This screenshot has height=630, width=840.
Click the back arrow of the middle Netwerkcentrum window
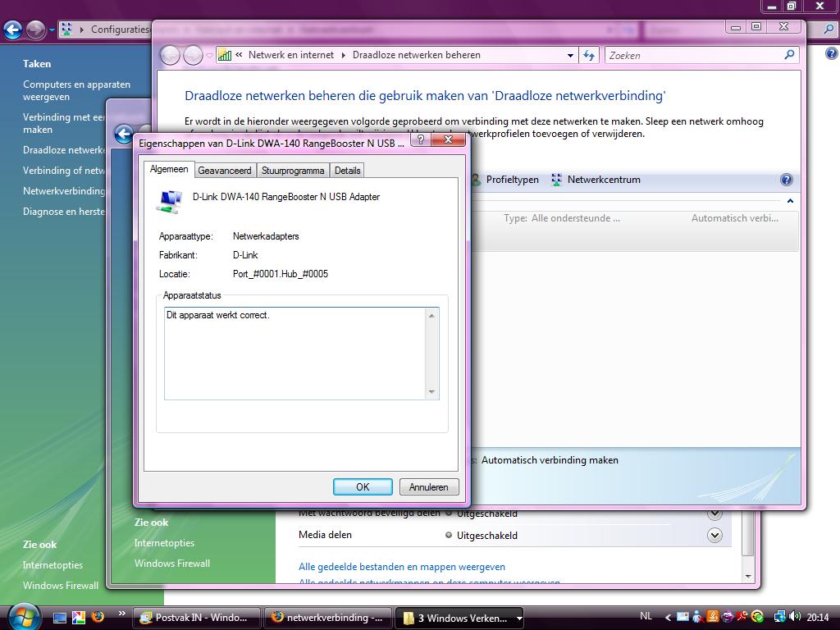124,134
